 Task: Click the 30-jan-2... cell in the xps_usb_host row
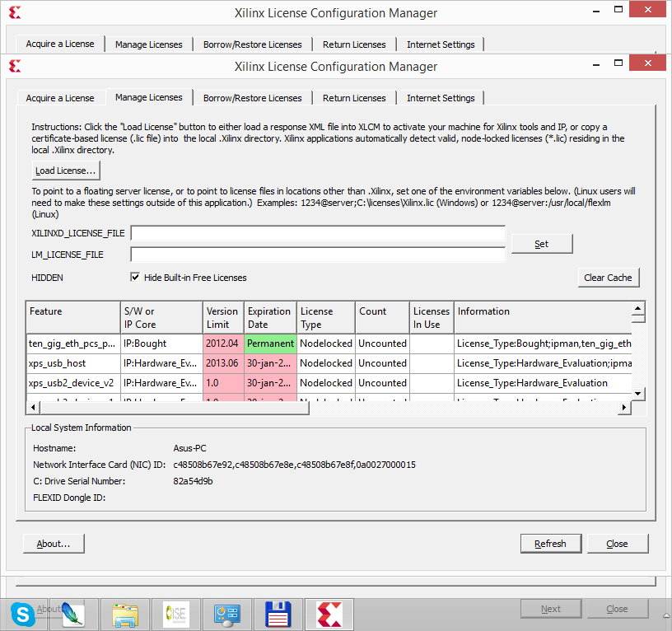270,363
